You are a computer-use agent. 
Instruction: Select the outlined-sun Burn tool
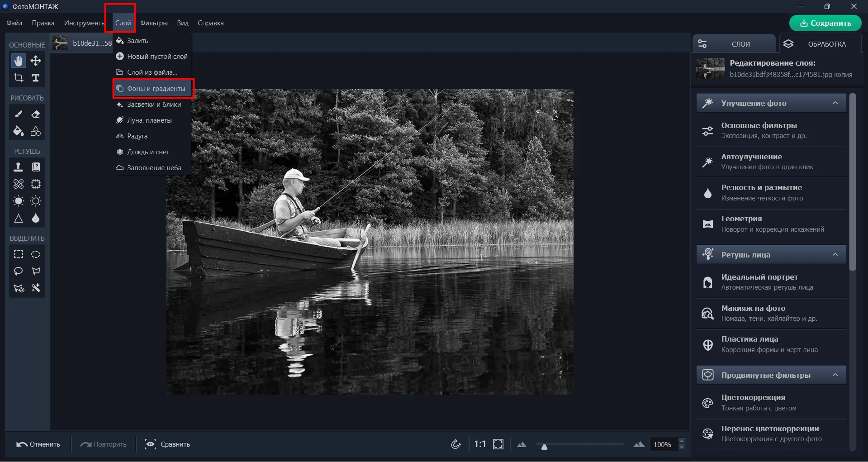36,201
